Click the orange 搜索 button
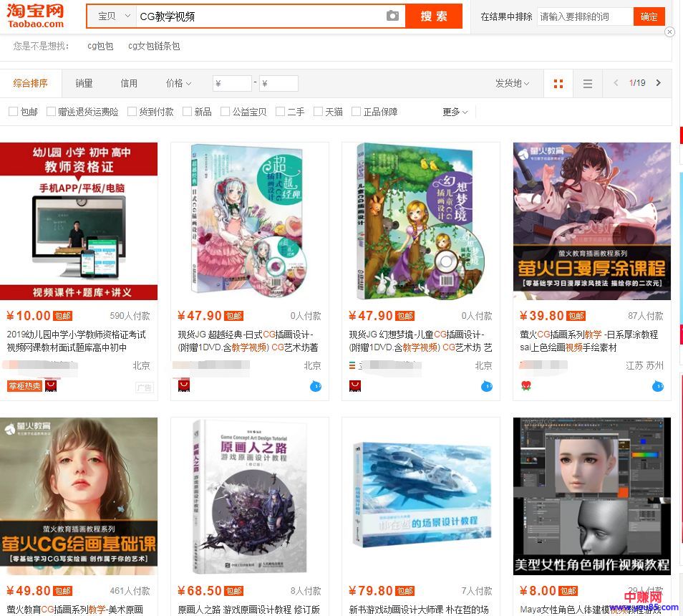The image size is (683, 616). pyautogui.click(x=434, y=16)
